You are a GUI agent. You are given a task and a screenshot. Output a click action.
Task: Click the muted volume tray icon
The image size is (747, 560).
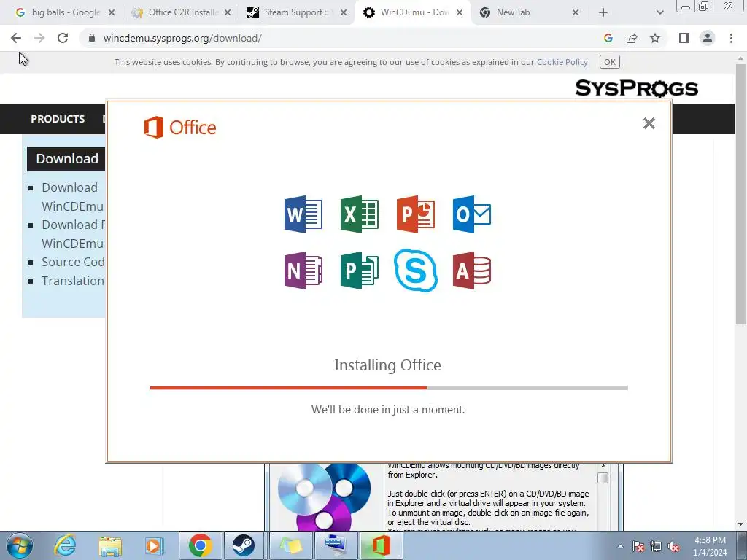(673, 547)
